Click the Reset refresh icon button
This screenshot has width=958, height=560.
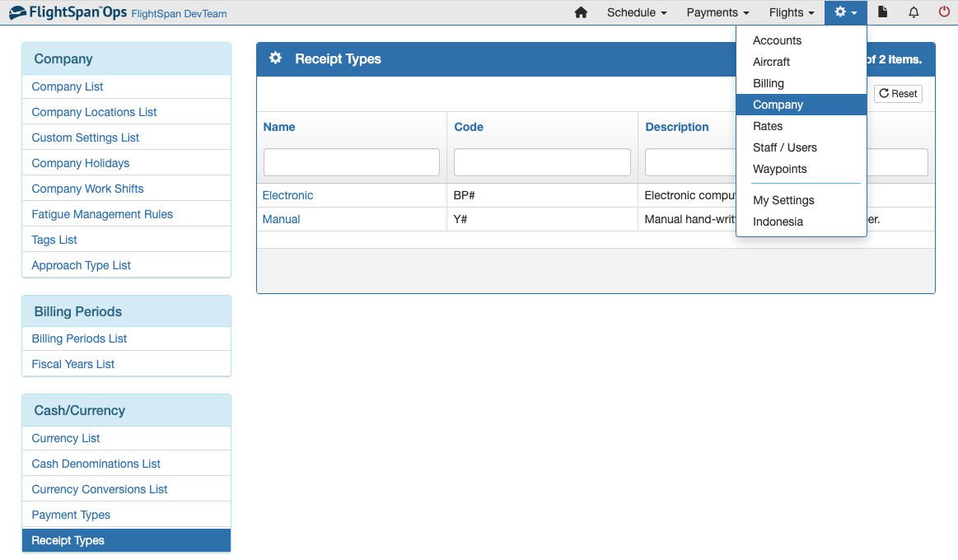point(897,93)
